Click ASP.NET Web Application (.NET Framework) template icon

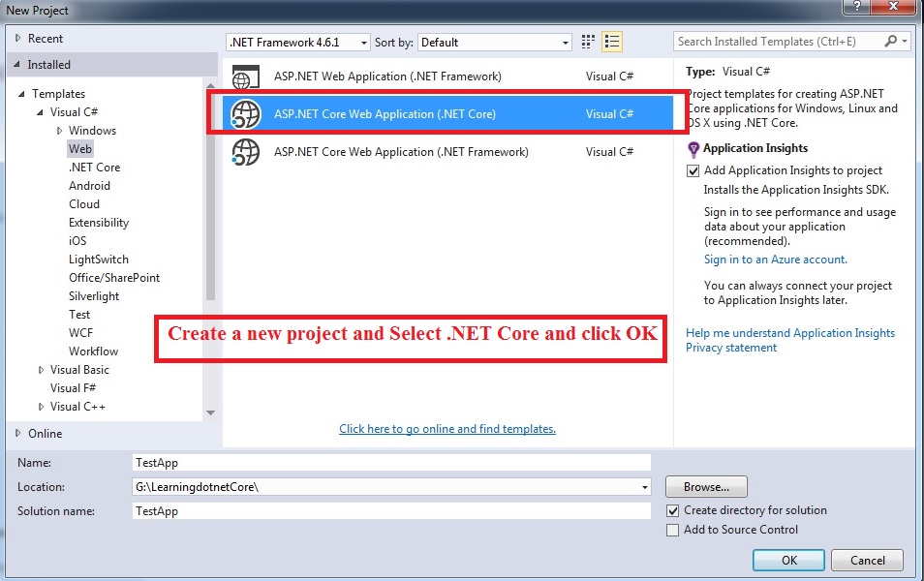click(x=245, y=76)
